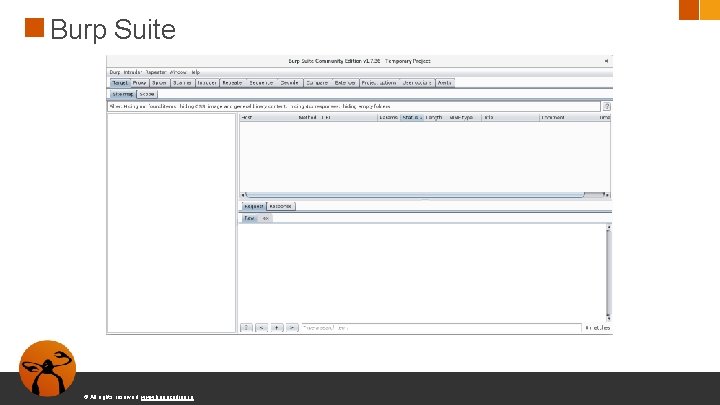Click the request pane vertical scrollbar
This screenshot has width=720, height=405.
tap(608, 272)
